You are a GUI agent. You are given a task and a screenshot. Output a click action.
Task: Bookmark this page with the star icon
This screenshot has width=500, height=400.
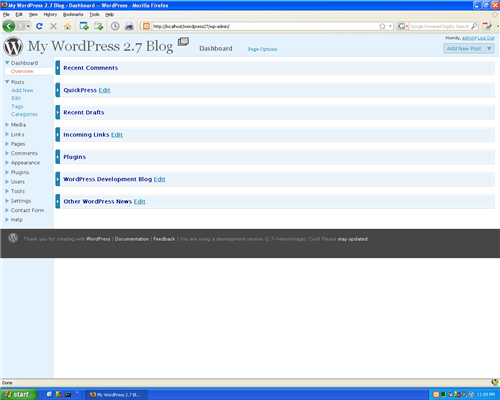click(382, 26)
